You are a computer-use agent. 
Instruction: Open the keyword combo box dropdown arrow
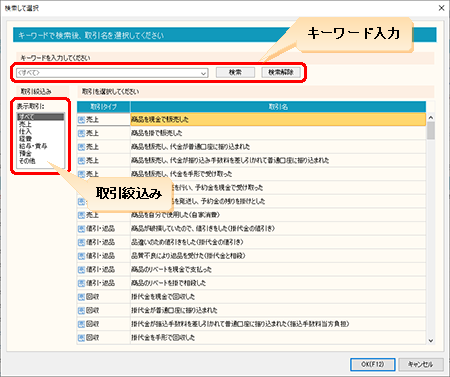tap(203, 73)
